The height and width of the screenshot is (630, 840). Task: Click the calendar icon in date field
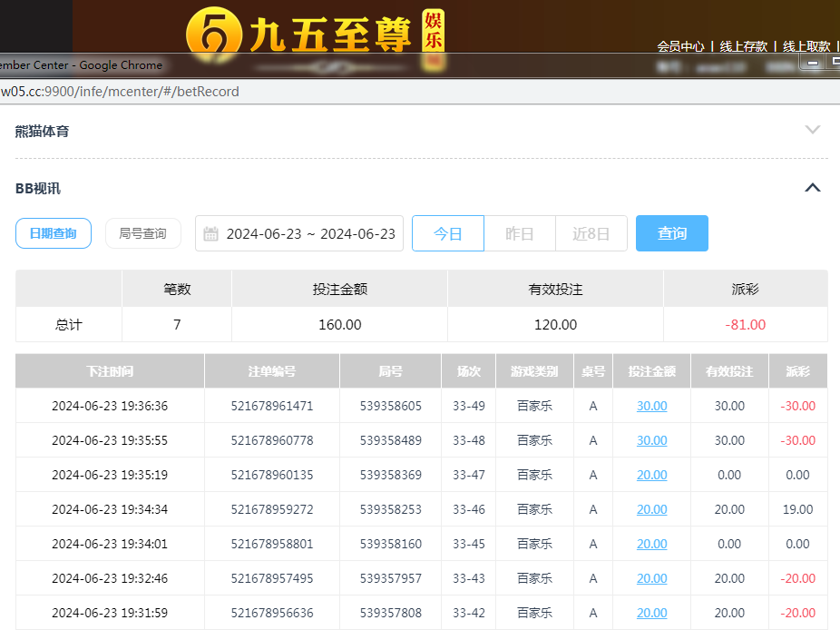click(210, 233)
